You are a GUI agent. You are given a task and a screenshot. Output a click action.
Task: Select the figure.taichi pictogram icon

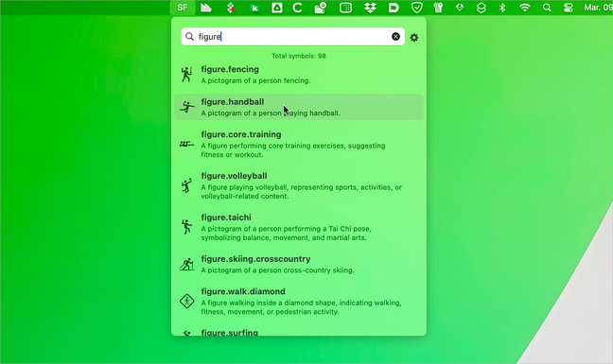click(x=187, y=227)
